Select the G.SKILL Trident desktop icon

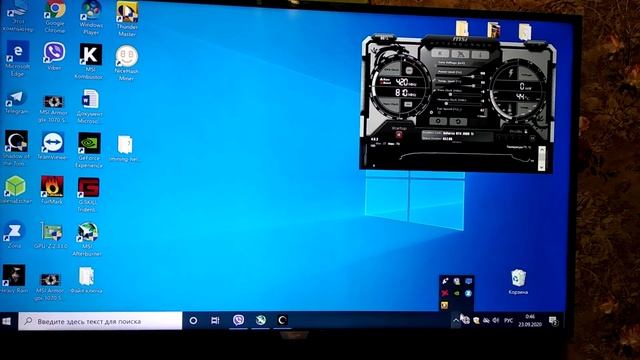[x=88, y=195]
